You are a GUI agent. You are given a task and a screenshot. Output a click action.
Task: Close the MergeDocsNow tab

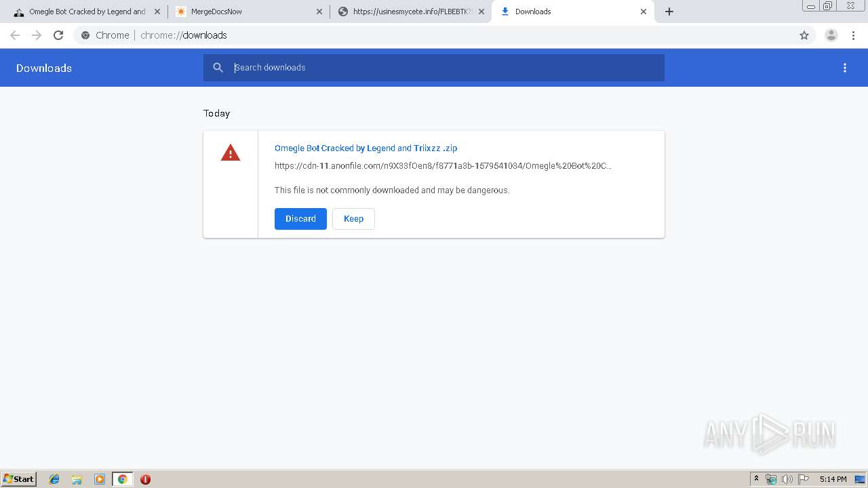[x=319, y=12]
